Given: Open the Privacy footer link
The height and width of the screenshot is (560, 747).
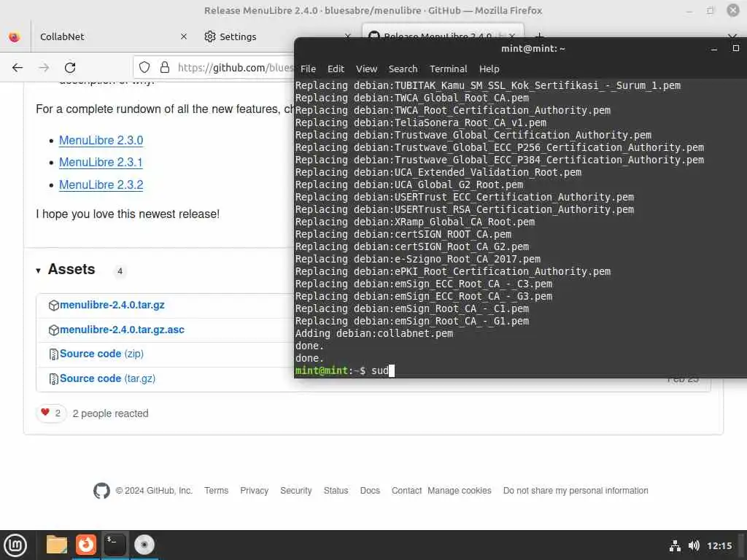Looking at the screenshot, I should (254, 491).
